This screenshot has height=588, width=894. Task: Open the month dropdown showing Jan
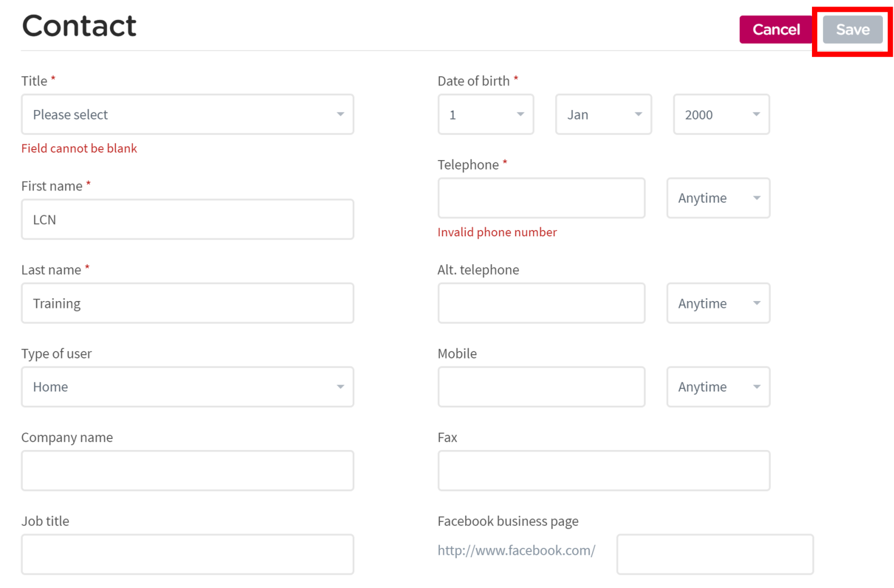tap(603, 114)
